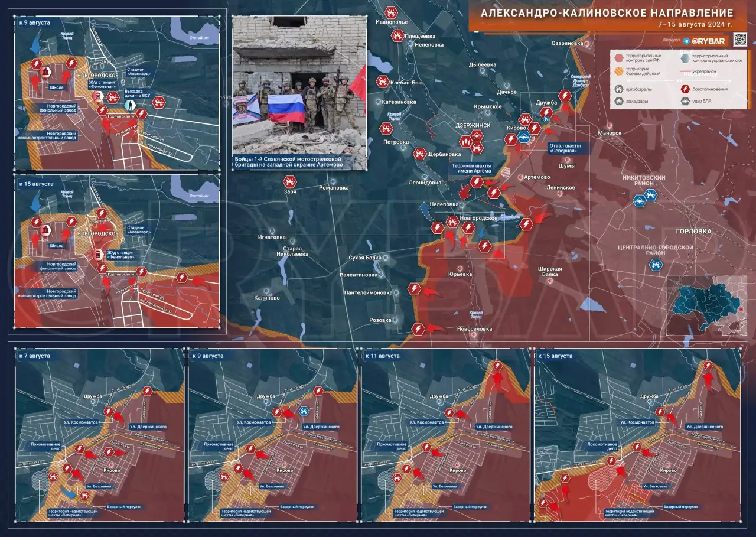Select the «к 11 августа» panel label

(383, 356)
